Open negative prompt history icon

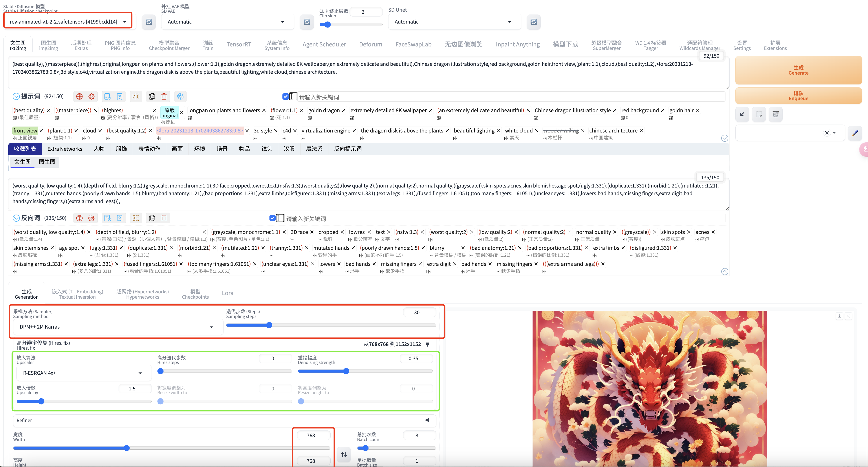click(108, 218)
